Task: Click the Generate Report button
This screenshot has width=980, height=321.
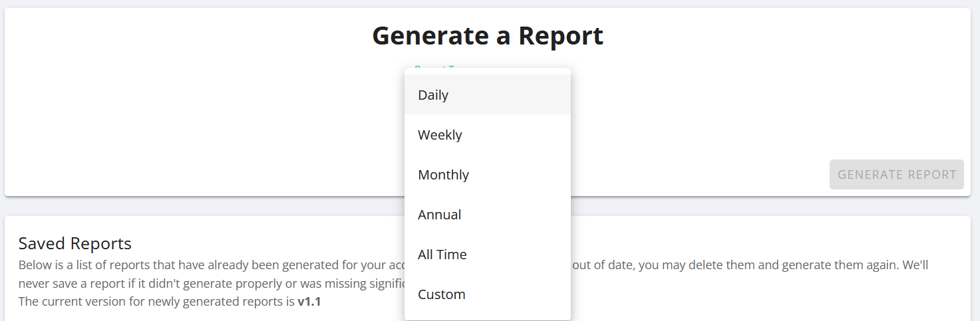Action: coord(896,174)
